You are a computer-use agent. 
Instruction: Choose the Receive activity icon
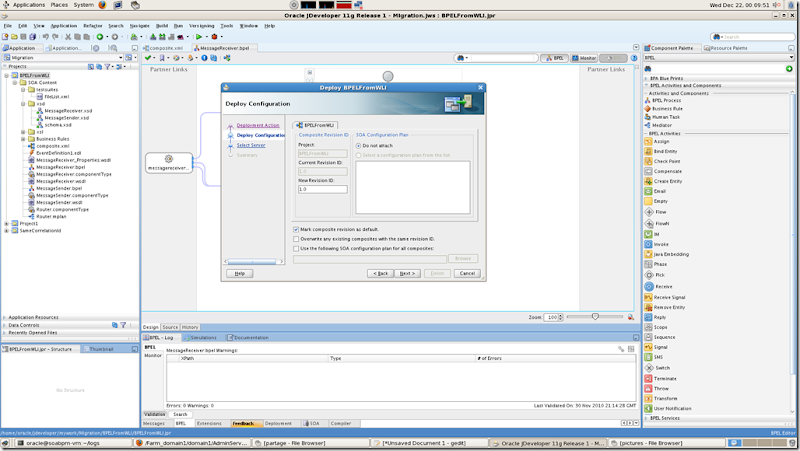(x=649, y=287)
